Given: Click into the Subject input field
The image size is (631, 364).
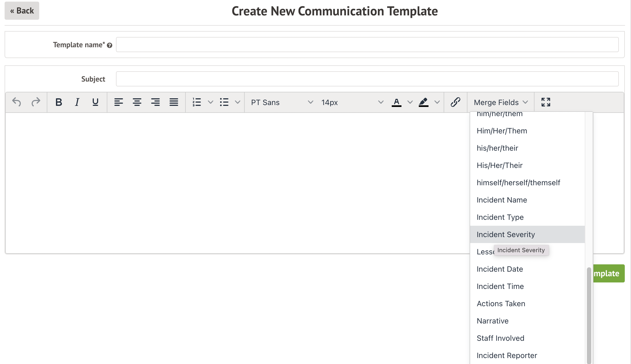Looking at the screenshot, I should pos(367,79).
